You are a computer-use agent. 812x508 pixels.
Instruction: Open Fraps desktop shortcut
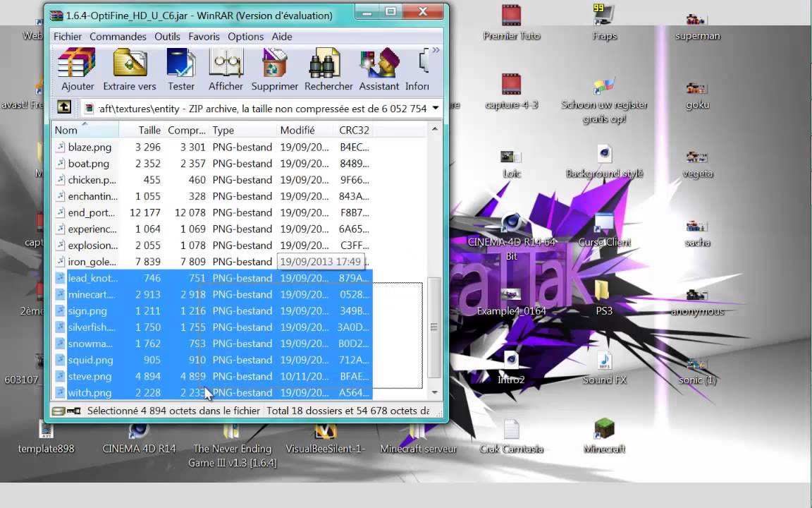(604, 23)
